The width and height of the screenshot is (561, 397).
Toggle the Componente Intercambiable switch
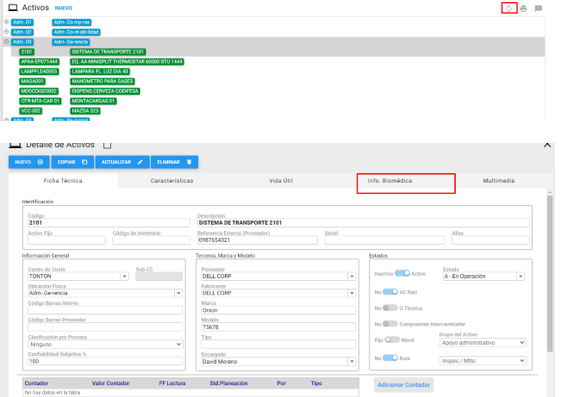390,324
